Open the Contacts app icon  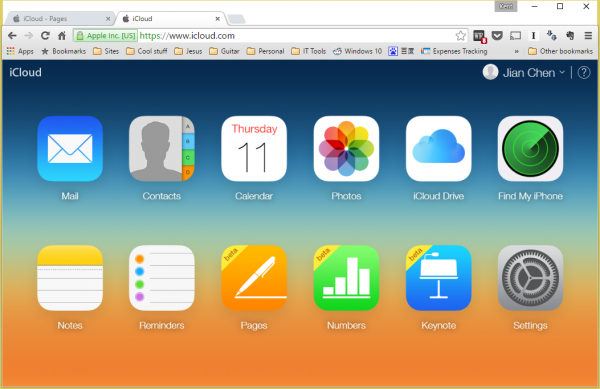coord(162,148)
